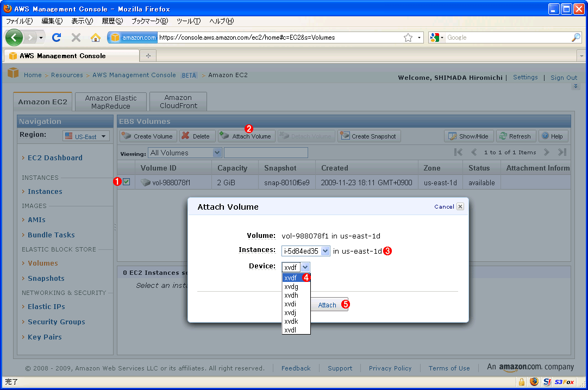Click the padlock icon in status bar
The width and height of the screenshot is (588, 390).
522,382
